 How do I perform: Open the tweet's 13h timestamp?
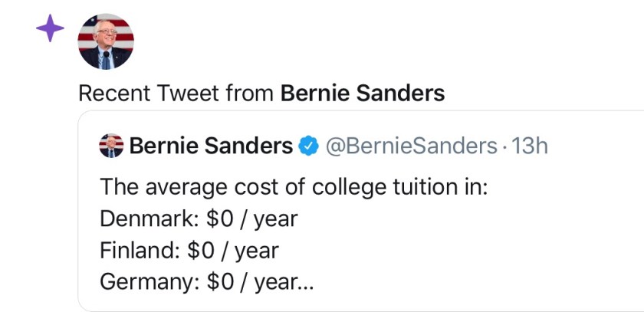coord(529,146)
